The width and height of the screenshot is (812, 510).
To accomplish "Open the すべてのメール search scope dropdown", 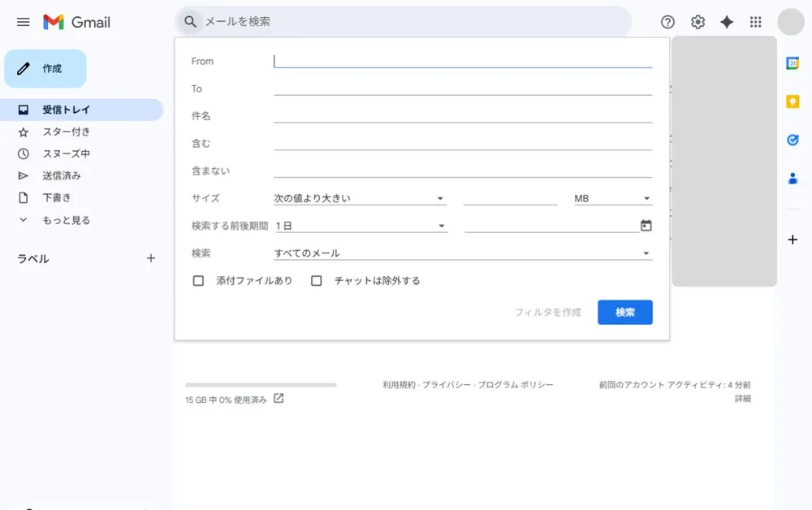I will pos(463,253).
